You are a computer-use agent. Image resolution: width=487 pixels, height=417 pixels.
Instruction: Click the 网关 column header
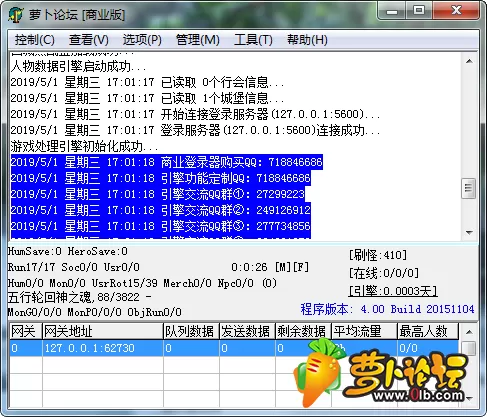pyautogui.click(x=25, y=331)
